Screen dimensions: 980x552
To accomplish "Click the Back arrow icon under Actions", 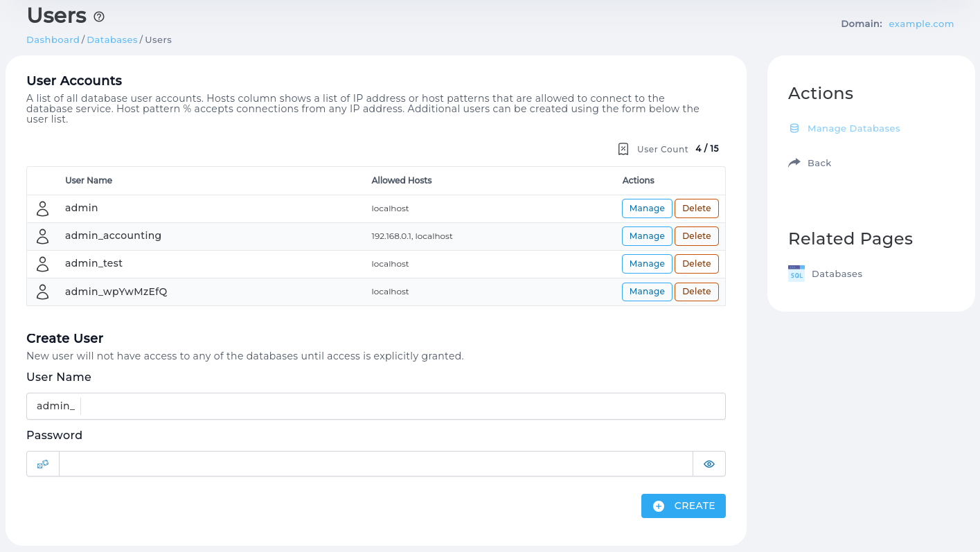I will 794,162.
